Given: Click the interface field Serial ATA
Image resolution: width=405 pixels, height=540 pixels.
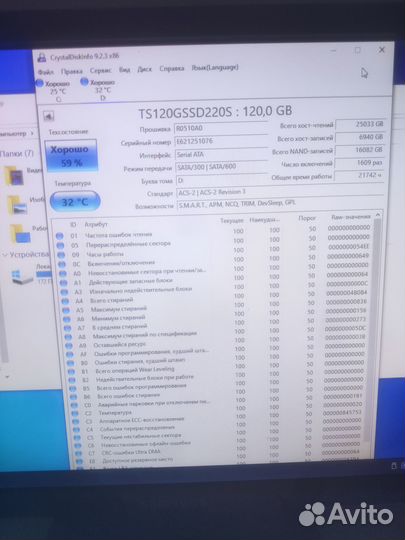Looking at the screenshot, I should point(221,155).
